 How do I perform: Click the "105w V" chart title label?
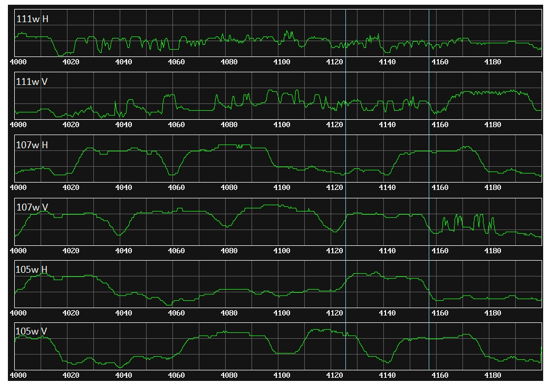tap(31, 331)
